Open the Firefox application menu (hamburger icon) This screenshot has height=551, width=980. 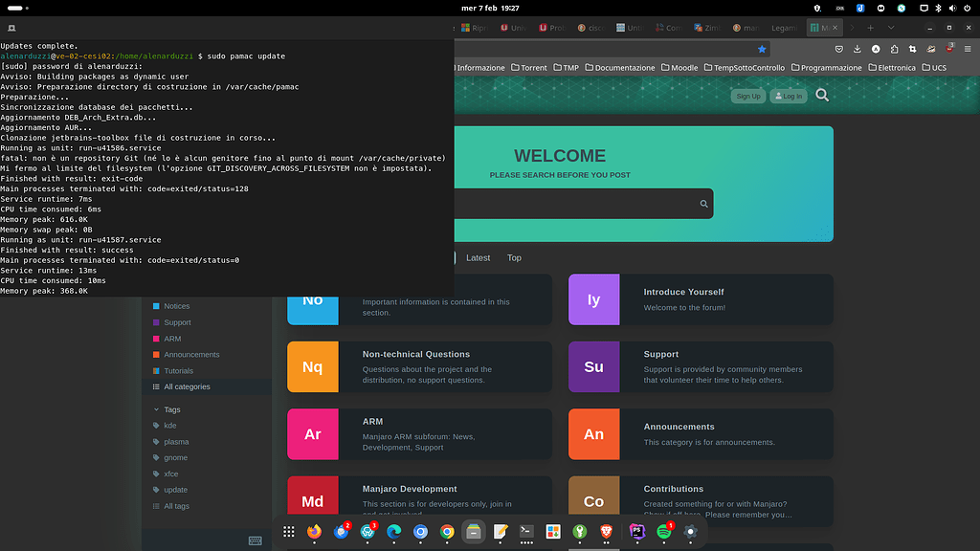coord(968,48)
